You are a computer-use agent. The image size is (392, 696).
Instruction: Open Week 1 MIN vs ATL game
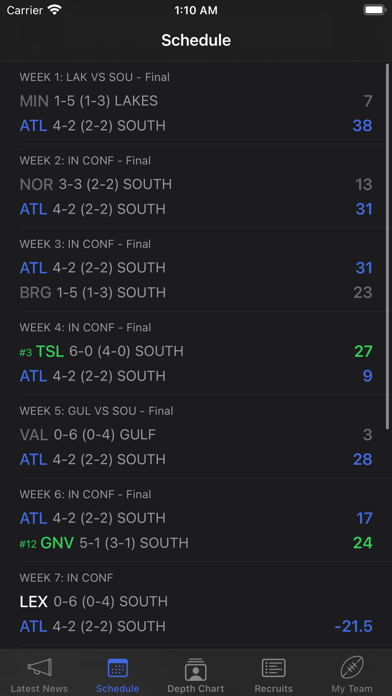pos(196,103)
